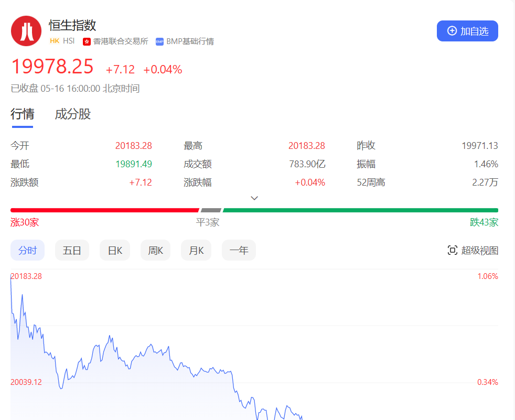Image resolution: width=515 pixels, height=420 pixels.
Task: Select the 一年 chart period
Action: coord(239,250)
